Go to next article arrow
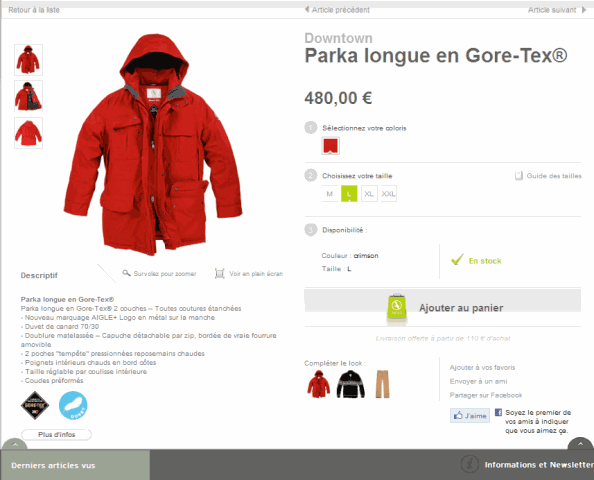 click(584, 10)
